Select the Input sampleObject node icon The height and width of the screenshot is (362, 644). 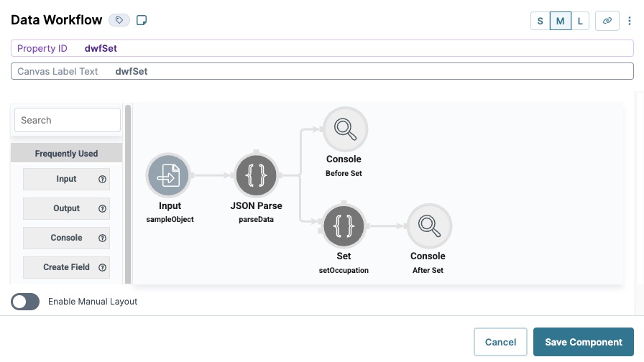coord(168,175)
